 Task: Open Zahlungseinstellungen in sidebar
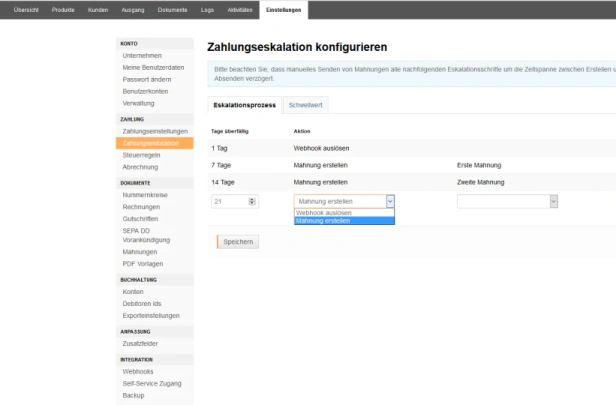155,131
